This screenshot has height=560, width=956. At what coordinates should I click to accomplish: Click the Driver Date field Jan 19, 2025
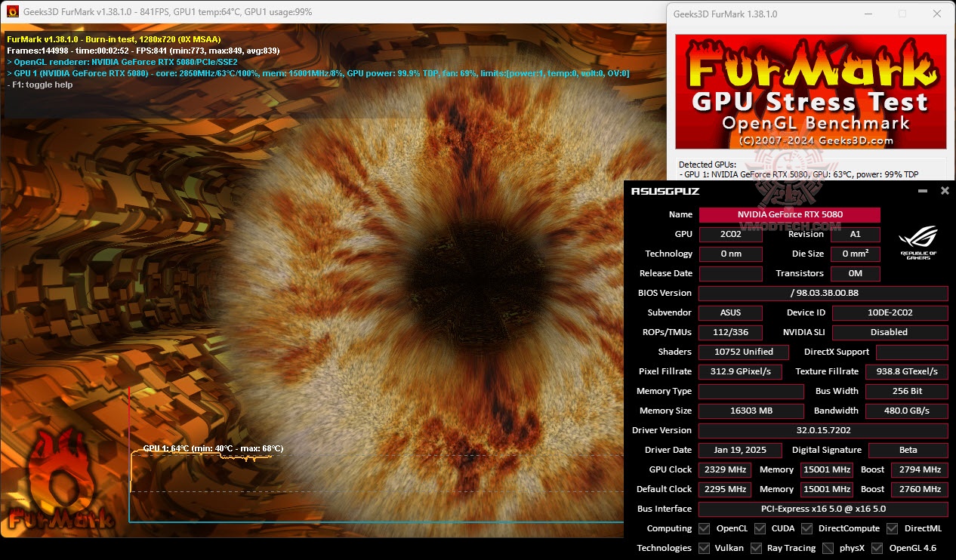pos(740,450)
